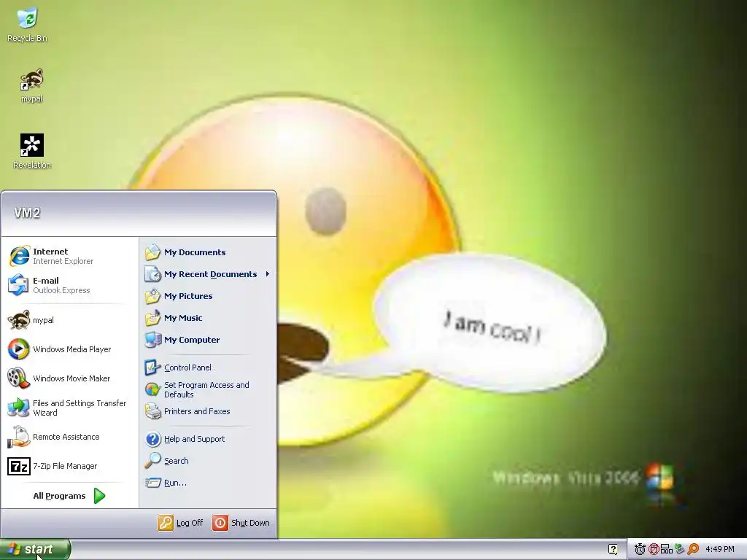Screen dimensions: 747x560
Task: Click the Log Off button
Action: tap(181, 523)
